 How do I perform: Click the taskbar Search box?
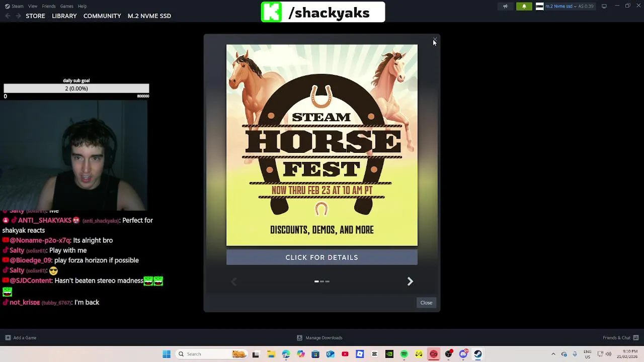tap(211, 354)
